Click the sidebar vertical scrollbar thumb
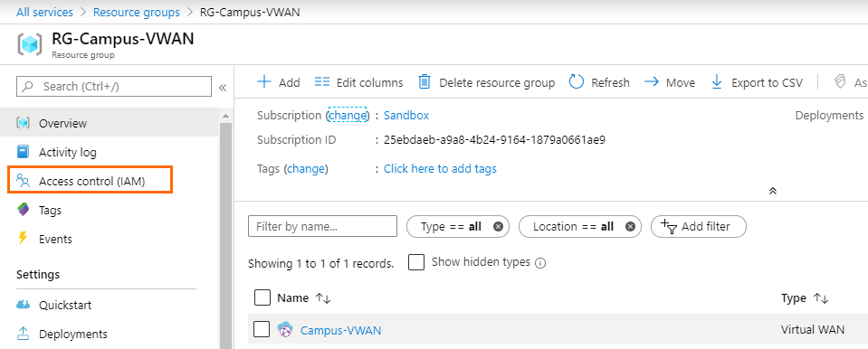 [225, 235]
